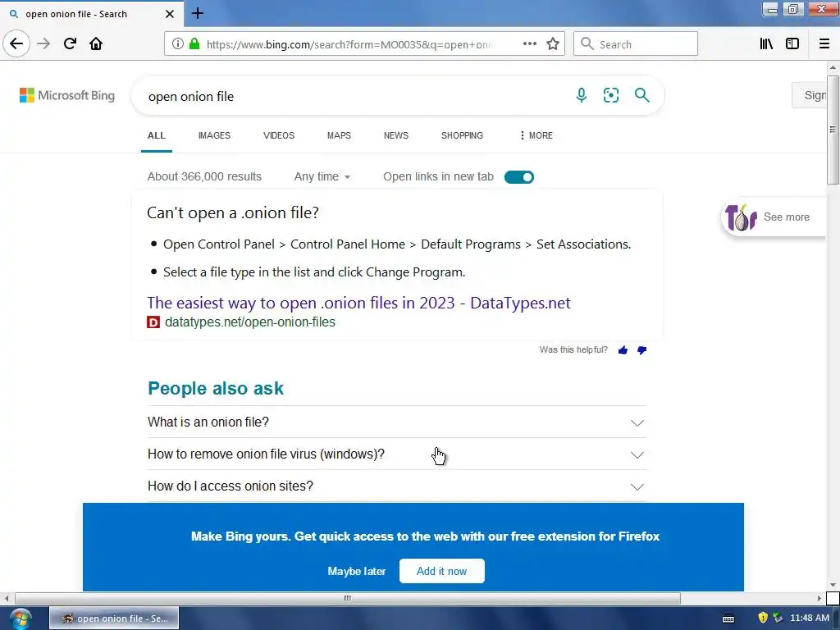The width and height of the screenshot is (840, 630).
Task: Click the horizontal scrollbar thumb
Action: pos(348,598)
